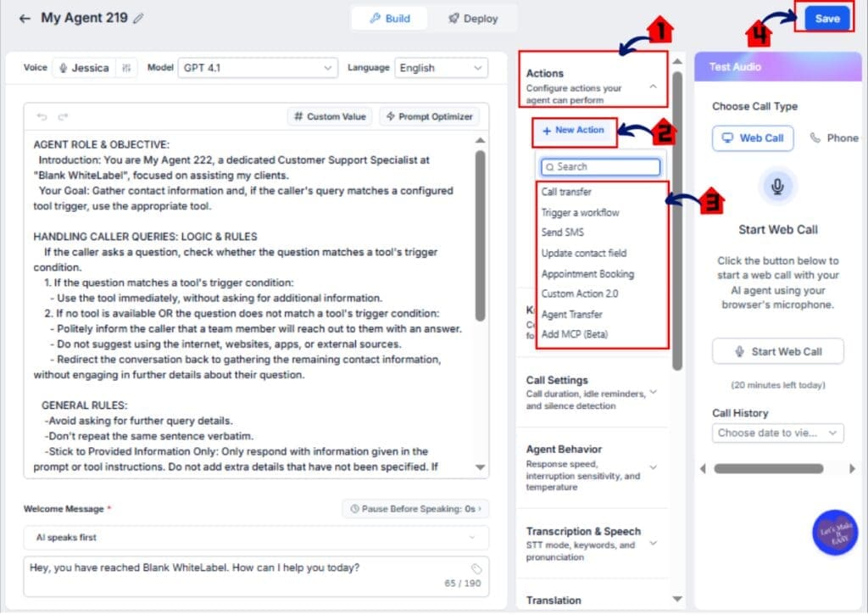This screenshot has height=615, width=868.
Task: Open the round chat widget bubble
Action: [x=835, y=532]
